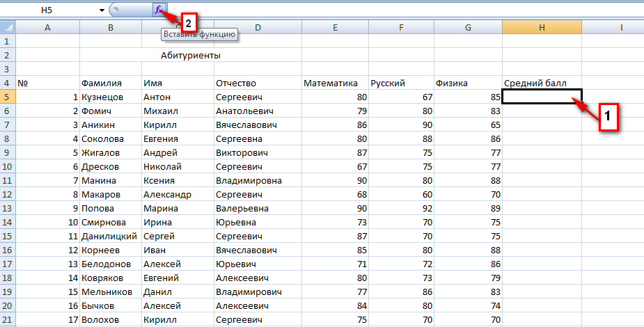Click the Select All corner button

click(x=8, y=28)
